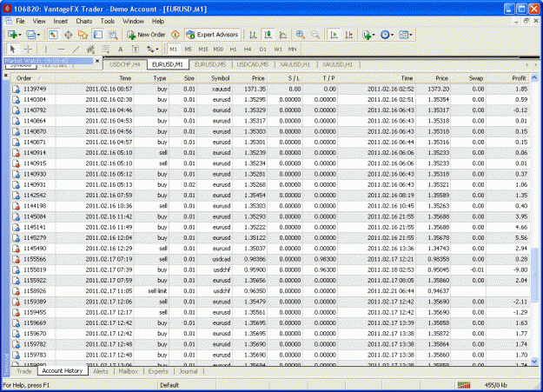Viewport: 543px width, 392px height.
Task: Select order row 1155819
Action: pos(270,269)
